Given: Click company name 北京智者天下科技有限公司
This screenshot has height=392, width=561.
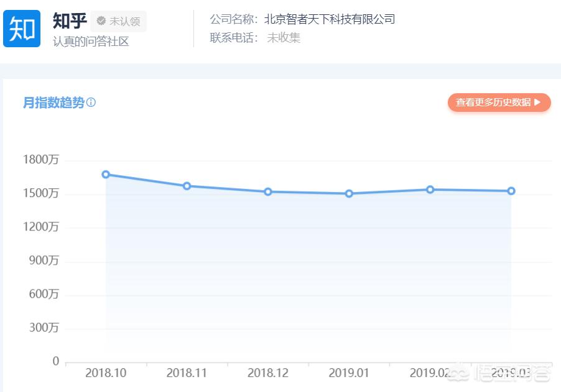Looking at the screenshot, I should coord(330,19).
